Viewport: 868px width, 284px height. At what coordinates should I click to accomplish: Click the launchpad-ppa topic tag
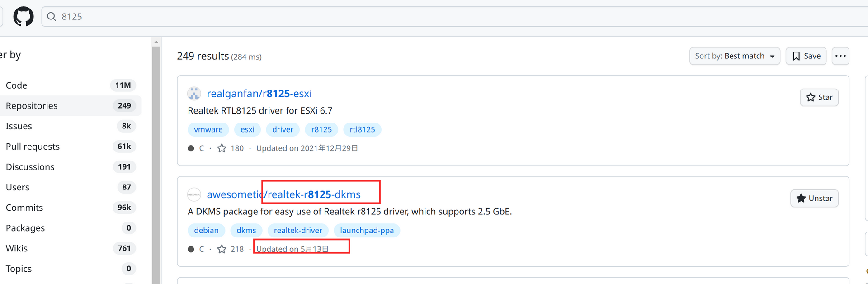[367, 230]
